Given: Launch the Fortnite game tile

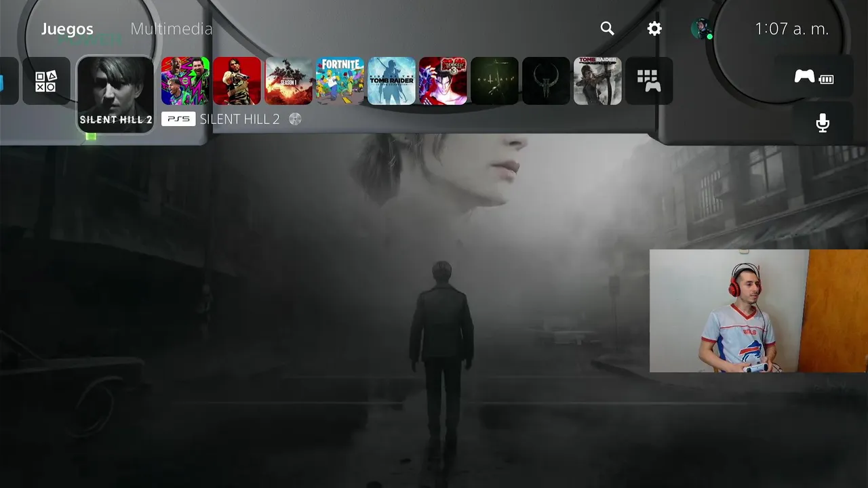Looking at the screenshot, I should point(340,81).
